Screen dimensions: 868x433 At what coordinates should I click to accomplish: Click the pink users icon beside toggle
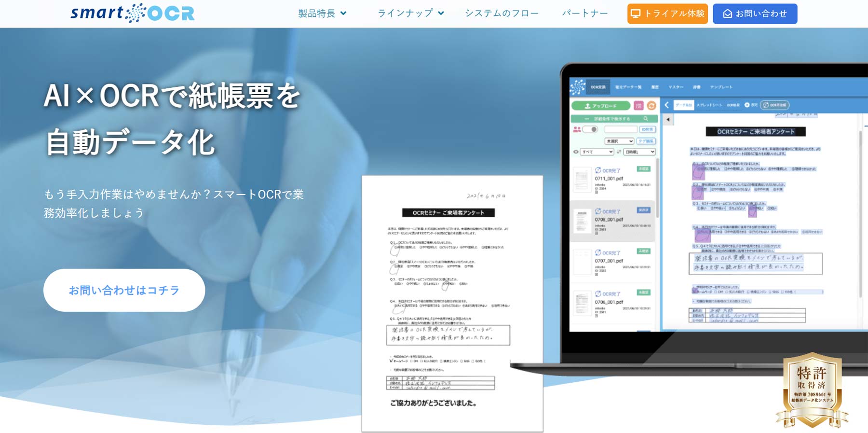(577, 129)
